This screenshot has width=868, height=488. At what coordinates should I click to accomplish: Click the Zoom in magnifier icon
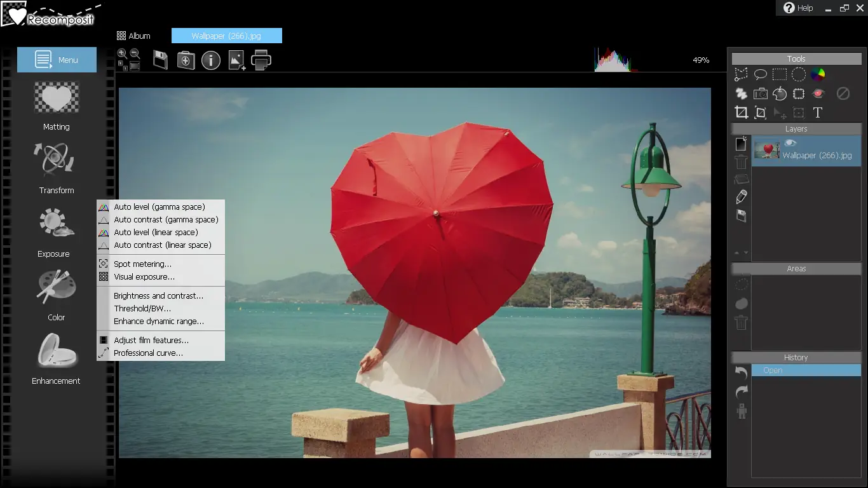pyautogui.click(x=122, y=54)
